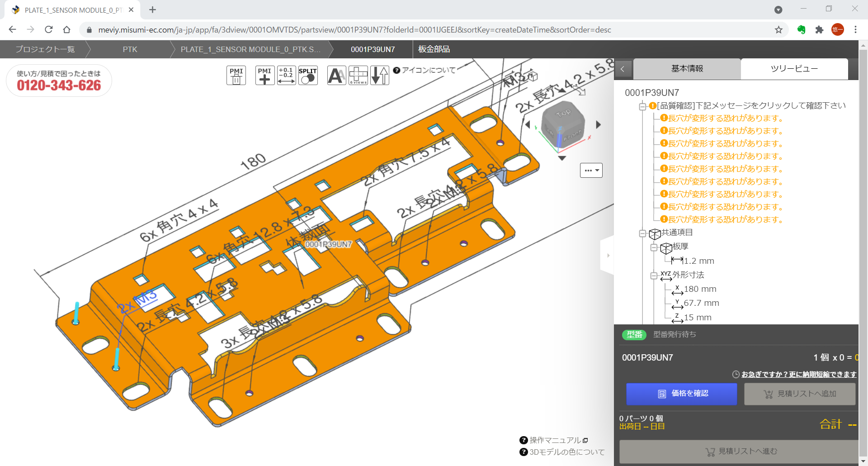868x466 pixels.
Task: Click the green 型番 badge
Action: pos(634,335)
